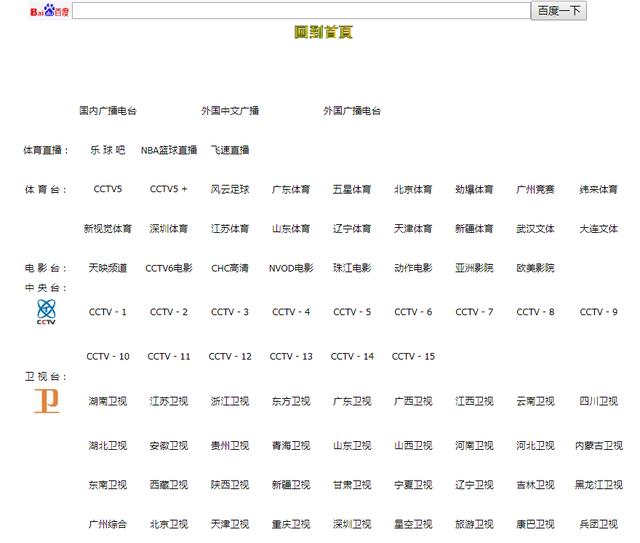Click the orange 卫 satellite TV icon

point(47,401)
